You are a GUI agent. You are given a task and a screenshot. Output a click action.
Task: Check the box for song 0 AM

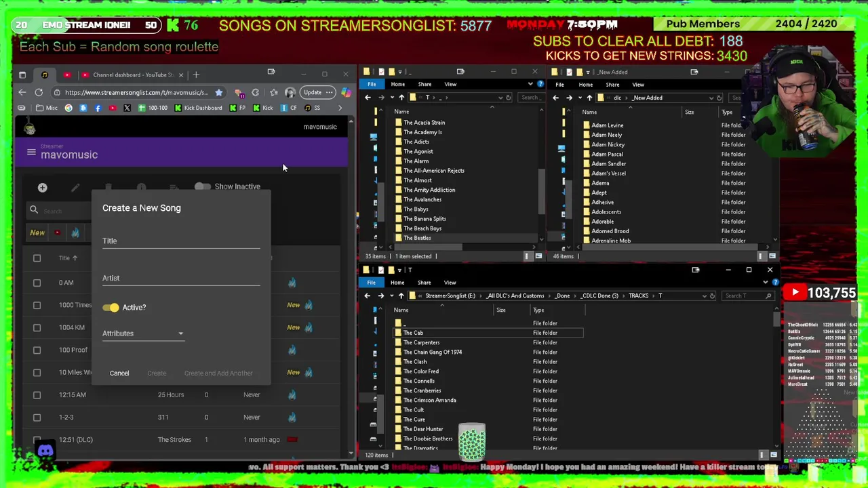(37, 283)
